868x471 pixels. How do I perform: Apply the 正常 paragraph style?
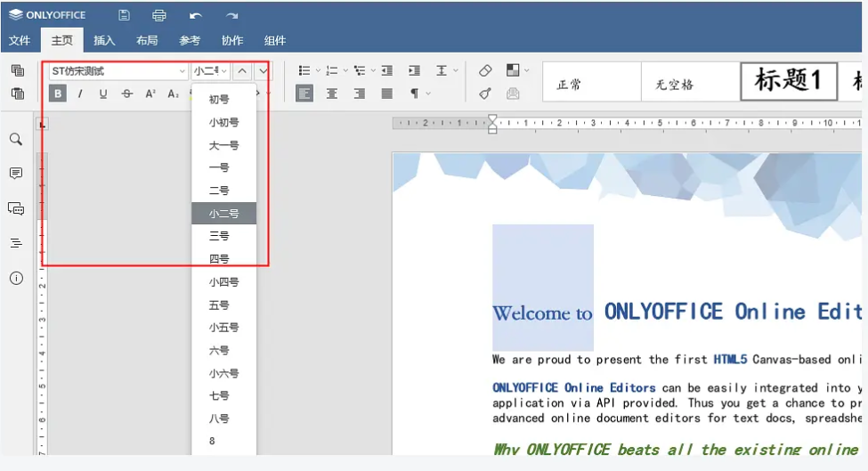[x=592, y=82]
